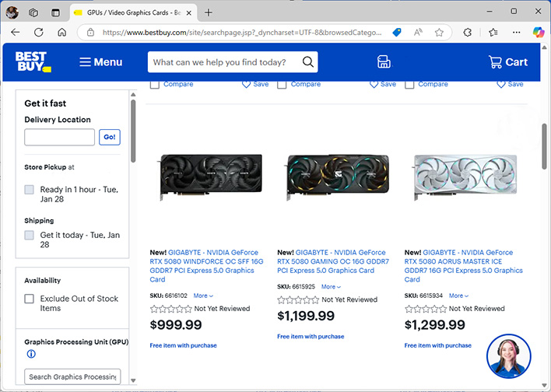The width and height of the screenshot is (551, 392).
Task: Click the GPU filter info icon
Action: (x=31, y=354)
